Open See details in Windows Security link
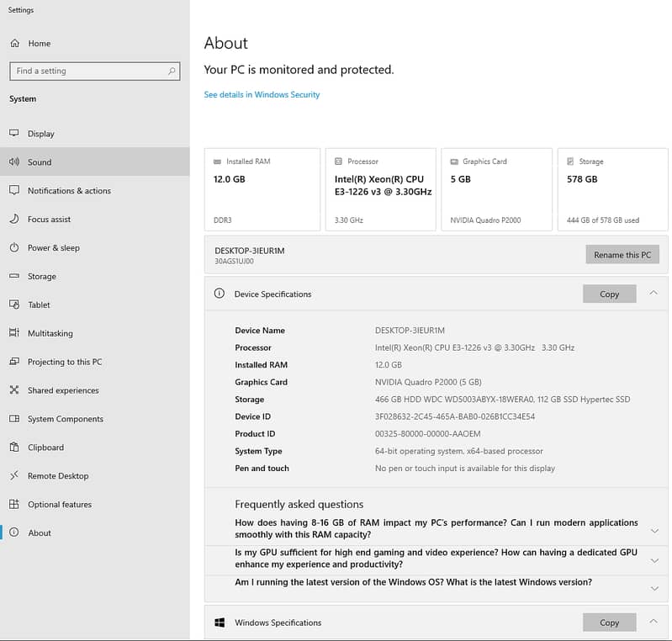Viewport: 672px width, 641px height. (262, 94)
